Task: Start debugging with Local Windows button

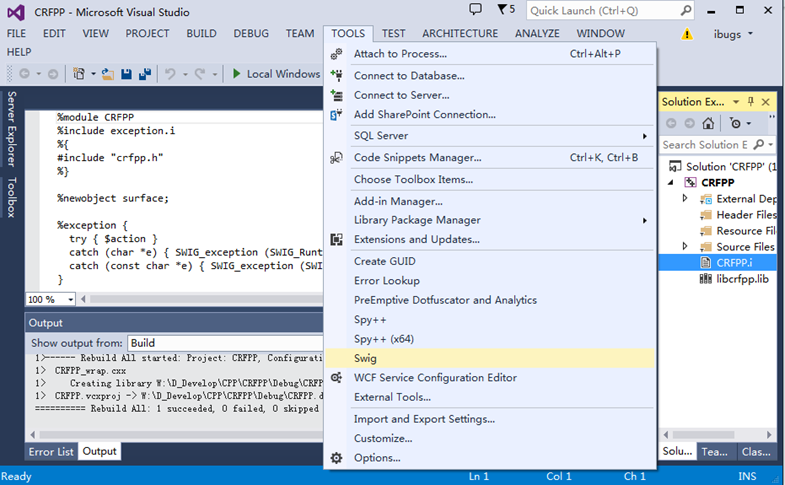Action: click(x=276, y=74)
